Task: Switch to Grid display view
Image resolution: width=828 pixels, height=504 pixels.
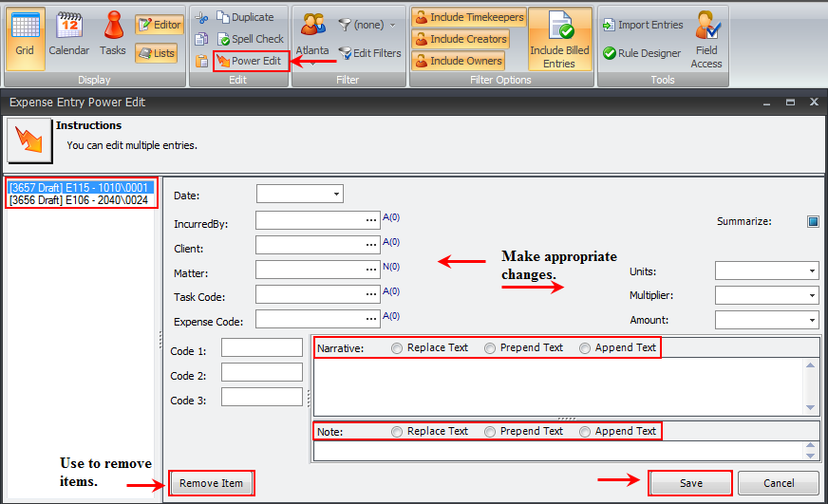Action: click(x=25, y=36)
